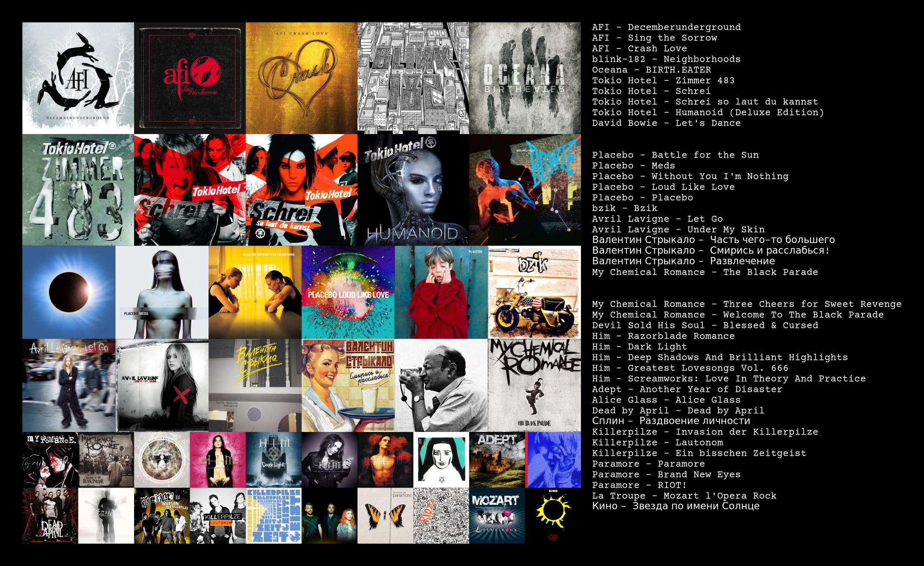Click the Humanoid android face cover
The image size is (924, 566).
[x=413, y=190]
